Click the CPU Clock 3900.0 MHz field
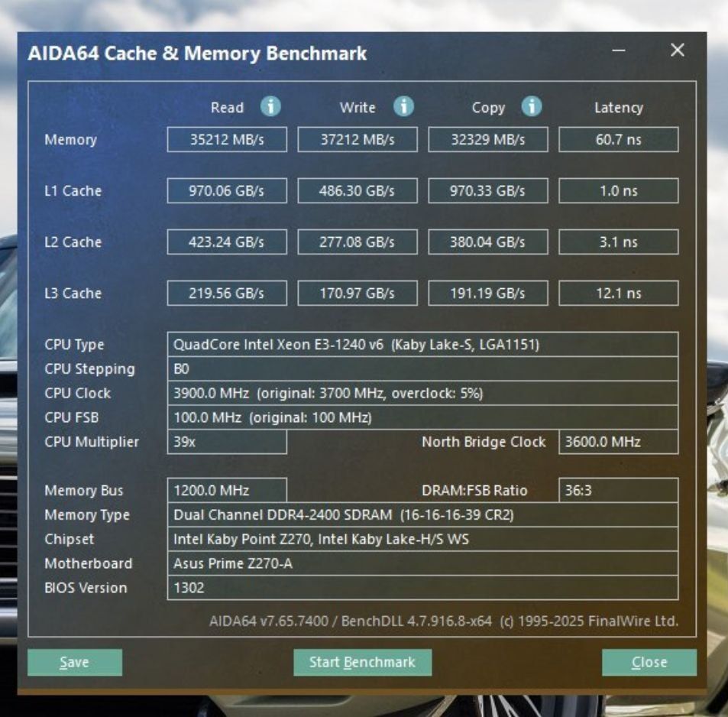This screenshot has width=728, height=717. point(422,393)
